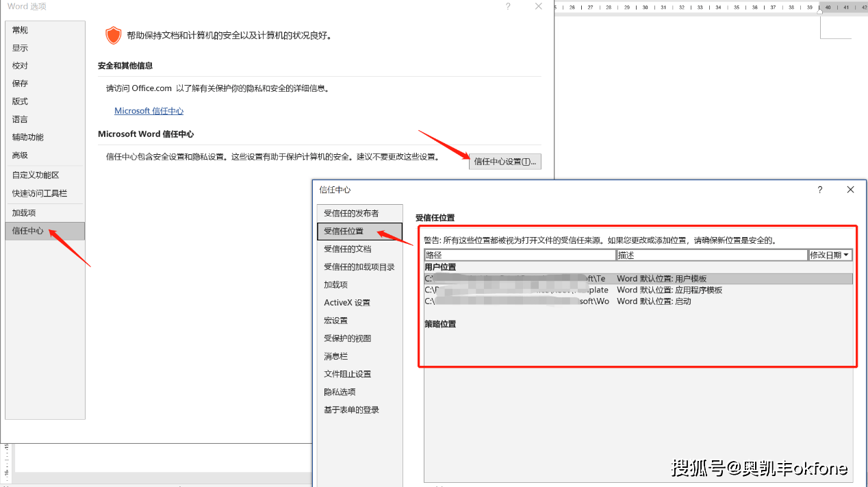
Task: Open the Microsoft 信任中心 link
Action: pos(149,111)
